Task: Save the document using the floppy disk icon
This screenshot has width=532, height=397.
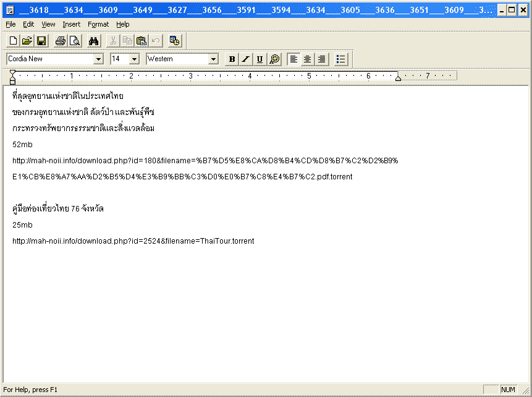Action: pyautogui.click(x=41, y=41)
